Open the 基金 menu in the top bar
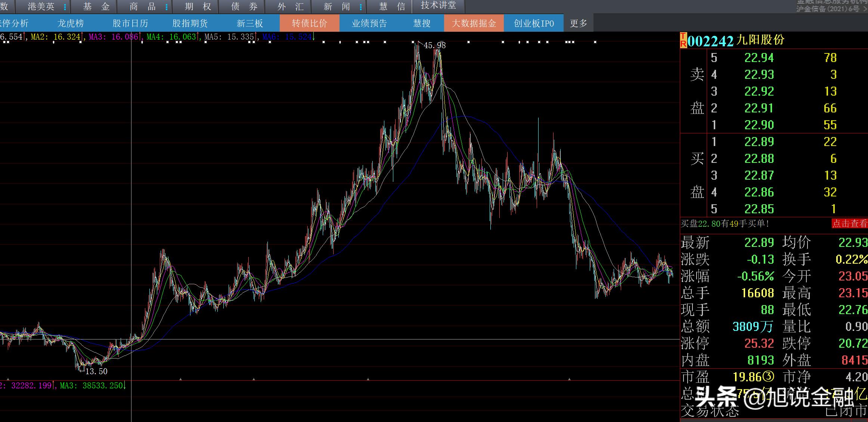Image resolution: width=868 pixels, height=422 pixels. (x=96, y=7)
